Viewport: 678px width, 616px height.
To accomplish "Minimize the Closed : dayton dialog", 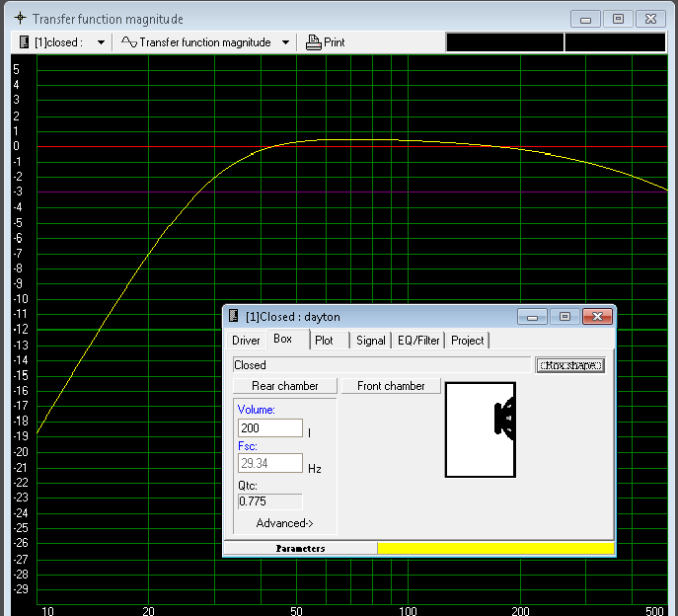I will tap(534, 317).
